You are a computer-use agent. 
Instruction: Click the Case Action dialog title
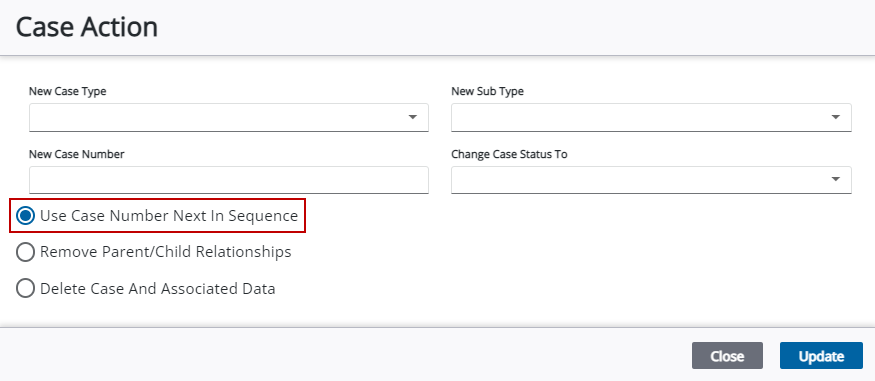point(86,27)
